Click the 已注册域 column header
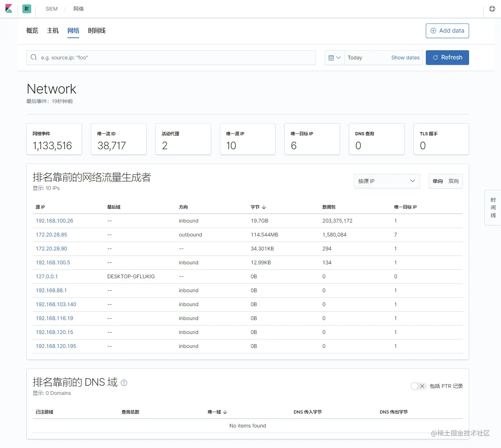The width and height of the screenshot is (501, 448). (44, 412)
